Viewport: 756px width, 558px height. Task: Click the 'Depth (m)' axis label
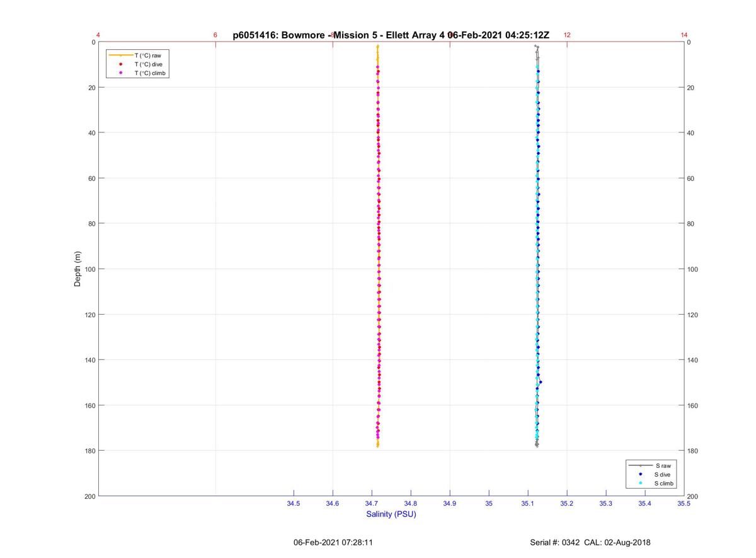[77, 269]
